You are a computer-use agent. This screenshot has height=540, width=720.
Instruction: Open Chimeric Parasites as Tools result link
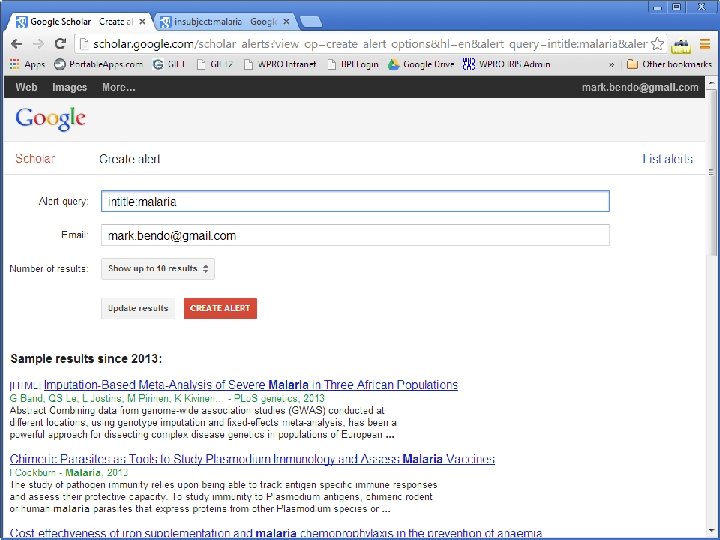click(252, 459)
